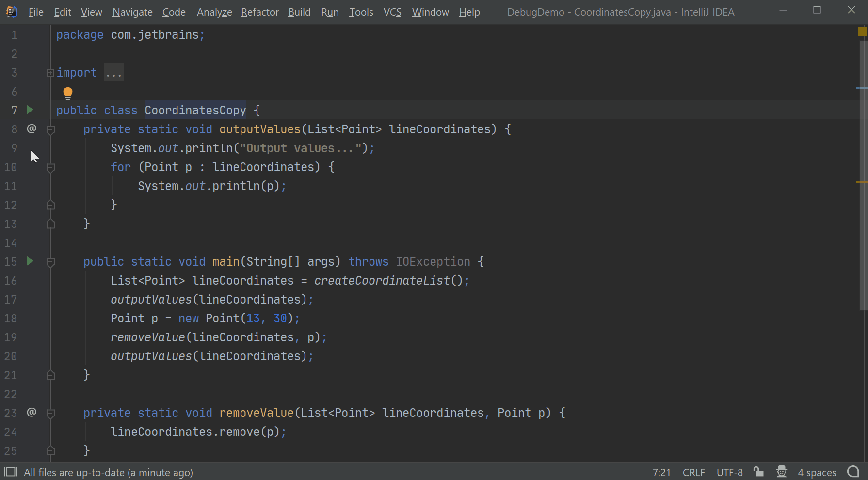Click the '4 spaces' indentation indicator
Screen dimensions: 868x480
pos(817,472)
